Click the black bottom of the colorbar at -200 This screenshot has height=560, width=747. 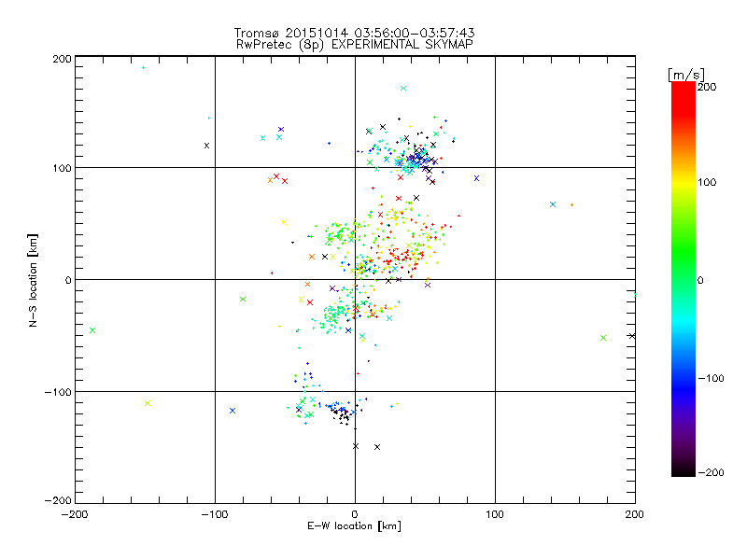[684, 470]
